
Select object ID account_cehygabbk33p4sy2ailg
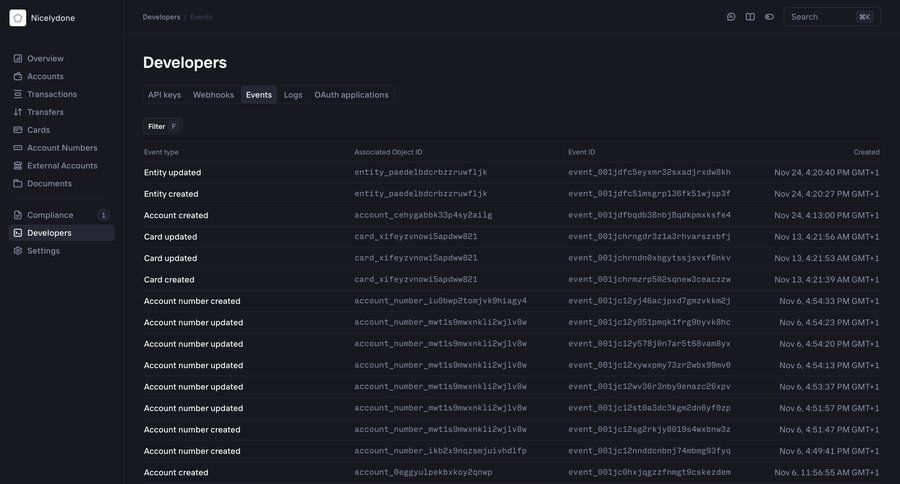423,215
